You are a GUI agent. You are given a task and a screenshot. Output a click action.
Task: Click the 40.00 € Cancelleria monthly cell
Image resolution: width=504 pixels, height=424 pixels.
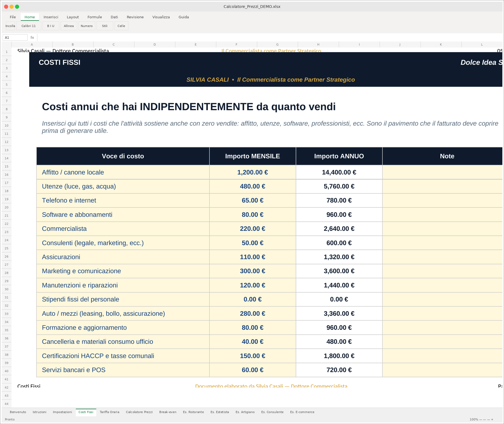[x=253, y=342]
